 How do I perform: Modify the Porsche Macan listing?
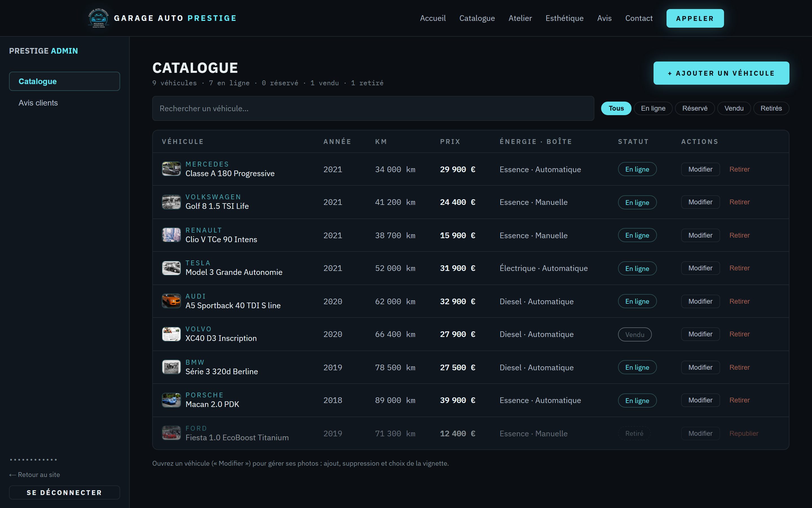click(x=700, y=400)
